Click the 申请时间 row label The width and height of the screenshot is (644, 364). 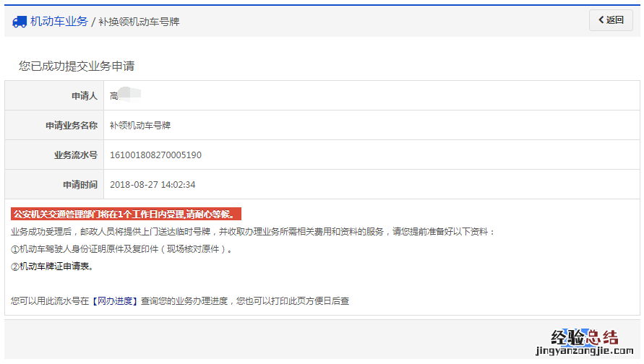click(80, 185)
